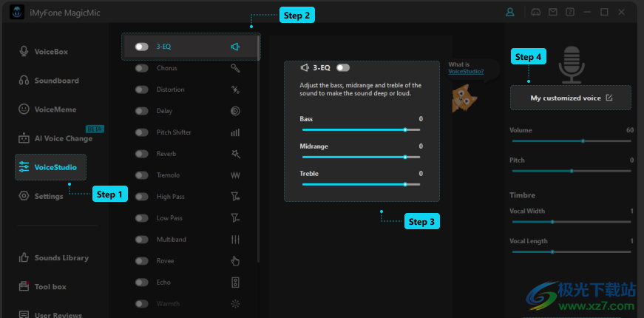Enable the Pitch Shifter toggle

click(x=142, y=132)
